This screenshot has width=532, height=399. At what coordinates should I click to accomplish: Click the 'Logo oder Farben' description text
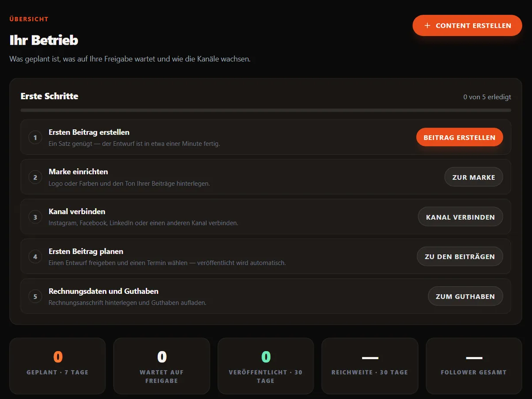(x=129, y=184)
